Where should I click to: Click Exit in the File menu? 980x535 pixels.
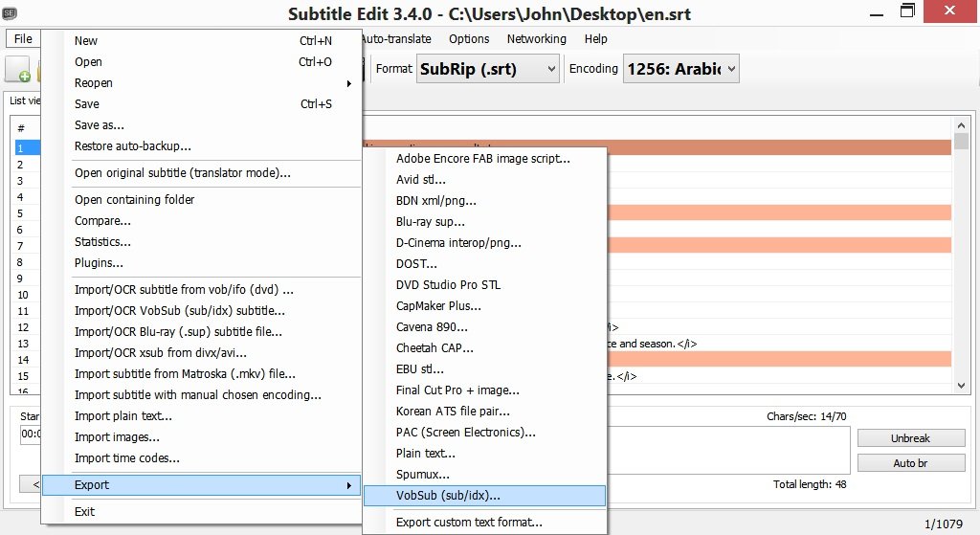click(85, 512)
